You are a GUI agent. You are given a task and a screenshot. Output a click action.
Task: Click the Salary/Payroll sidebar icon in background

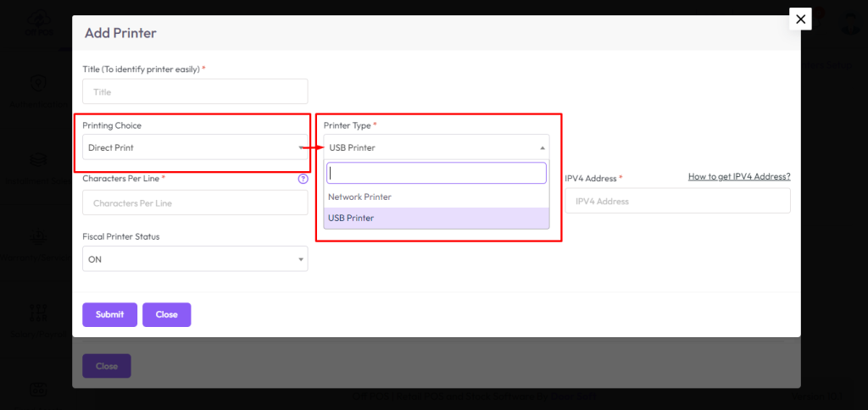point(38,313)
